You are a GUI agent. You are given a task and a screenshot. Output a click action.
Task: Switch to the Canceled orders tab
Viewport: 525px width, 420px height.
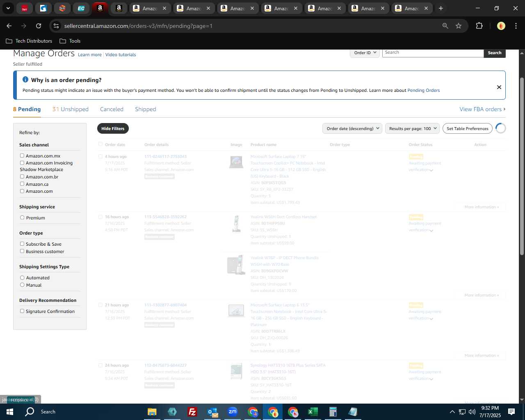pos(112,109)
